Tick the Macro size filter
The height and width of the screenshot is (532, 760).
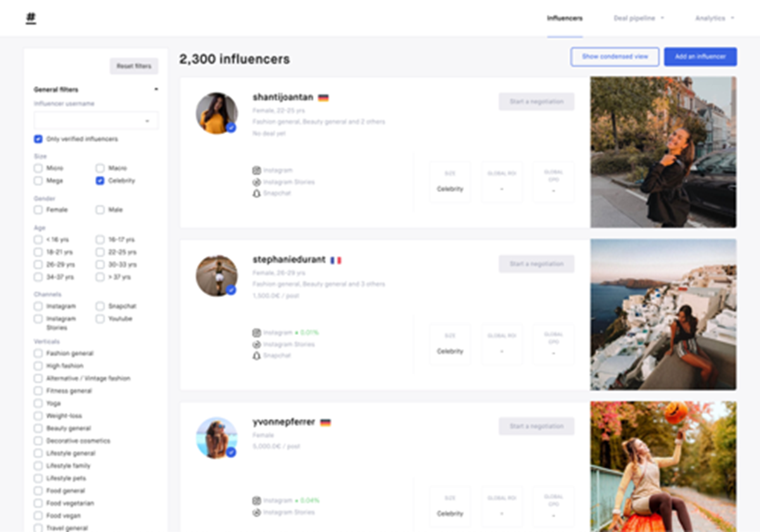[100, 168]
